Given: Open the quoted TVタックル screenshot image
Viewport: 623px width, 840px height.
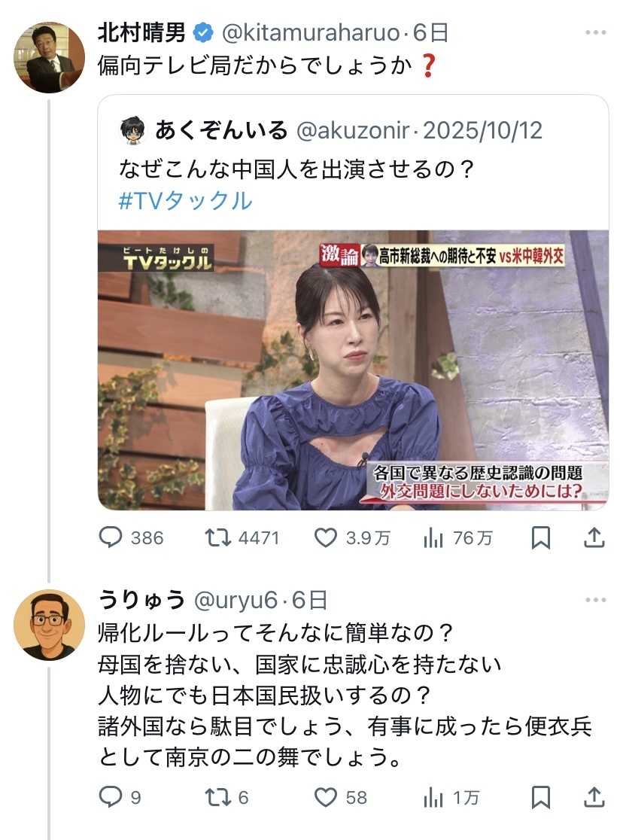Looking at the screenshot, I should 353,370.
